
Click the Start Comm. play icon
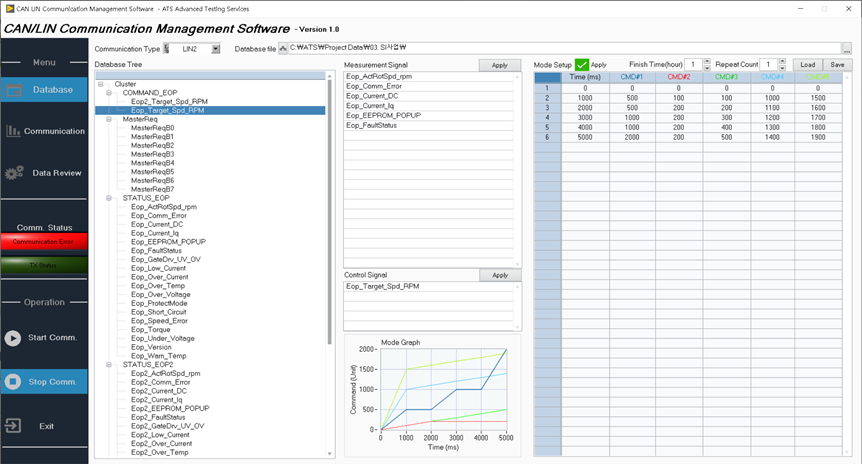tap(13, 338)
